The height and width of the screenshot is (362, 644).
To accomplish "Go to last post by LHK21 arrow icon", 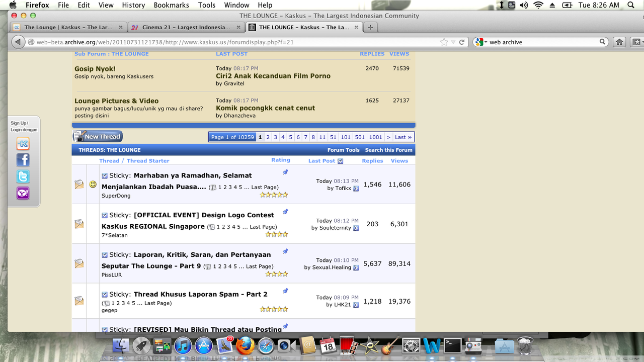I will pyautogui.click(x=356, y=305).
